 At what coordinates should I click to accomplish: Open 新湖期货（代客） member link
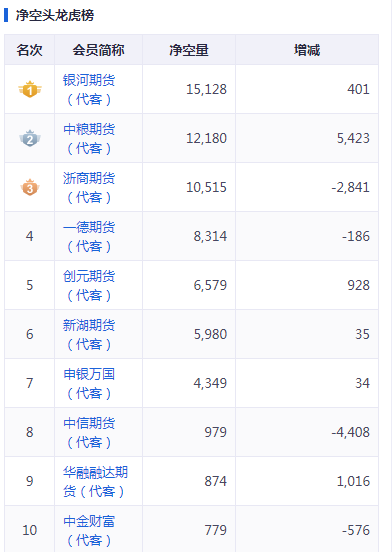click(89, 334)
